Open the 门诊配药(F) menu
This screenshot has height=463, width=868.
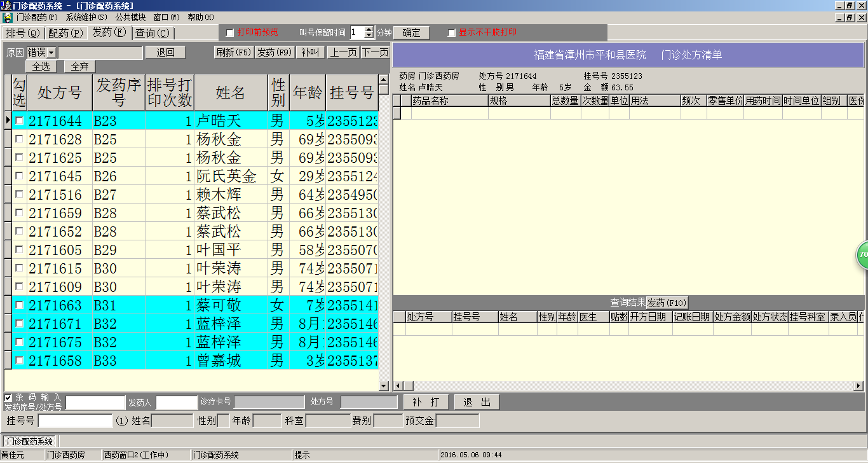(x=37, y=17)
